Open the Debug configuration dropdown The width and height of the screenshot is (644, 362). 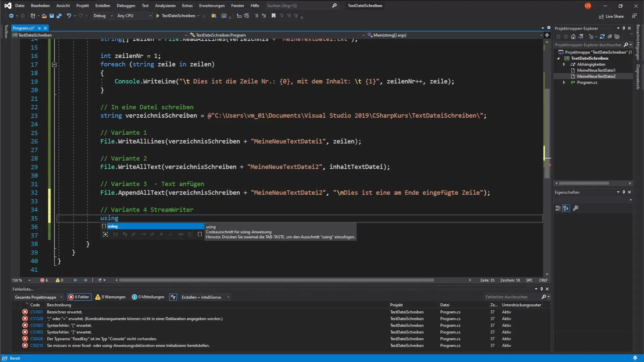(x=103, y=16)
